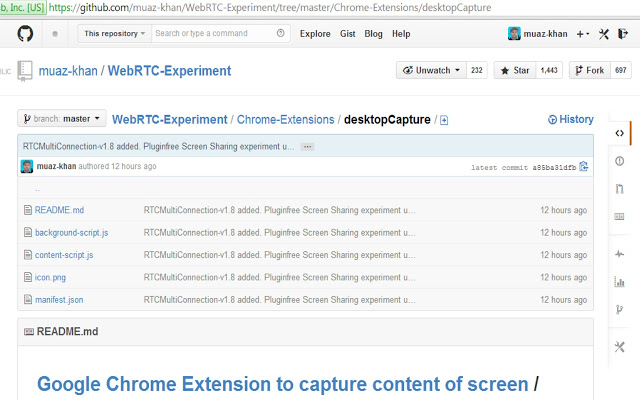Screen dimensions: 640x400
Task: Expand the commit message ellipsis button
Action: (308, 147)
